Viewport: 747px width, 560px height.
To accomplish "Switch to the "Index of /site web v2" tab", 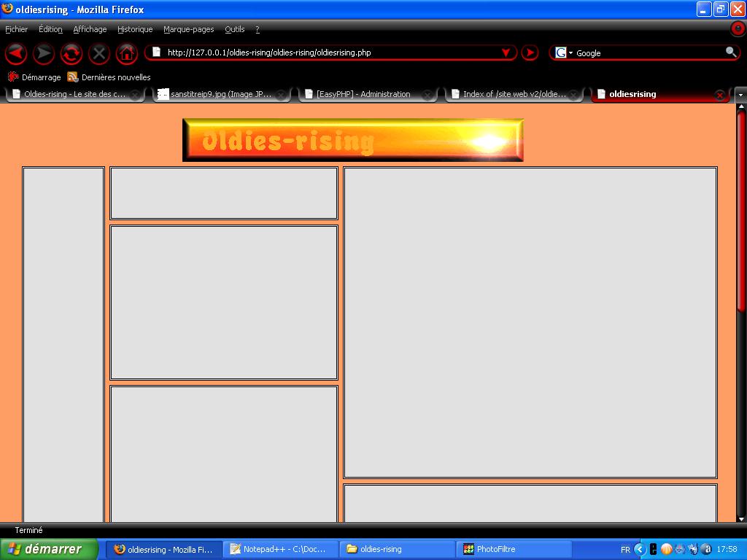I will point(514,94).
